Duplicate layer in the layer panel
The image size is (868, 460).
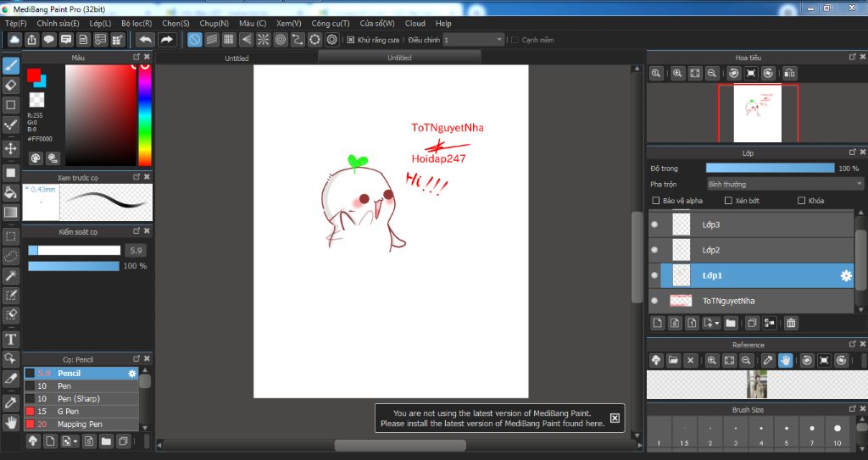pos(752,323)
